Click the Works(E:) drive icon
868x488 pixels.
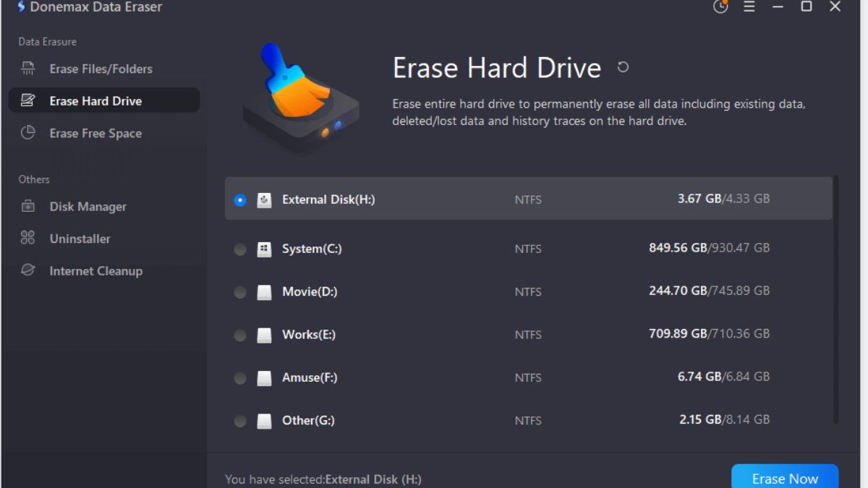tap(264, 335)
